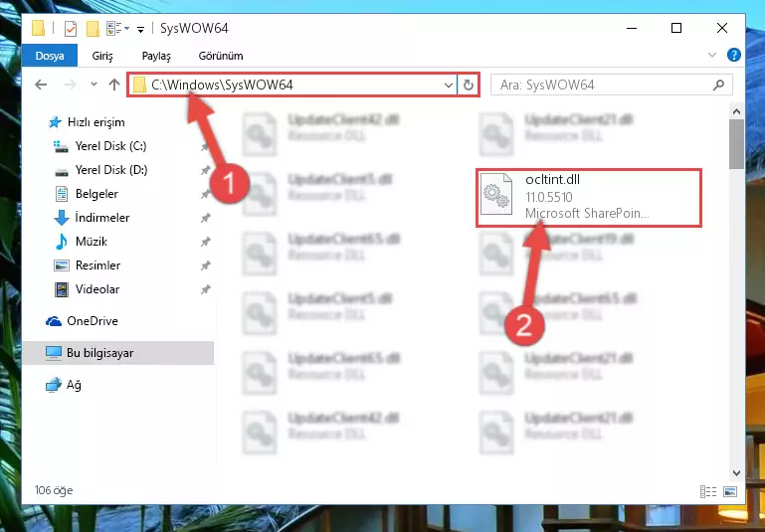The height and width of the screenshot is (532, 765).
Task: Click the scroll up arrow of file list
Action: 737,112
